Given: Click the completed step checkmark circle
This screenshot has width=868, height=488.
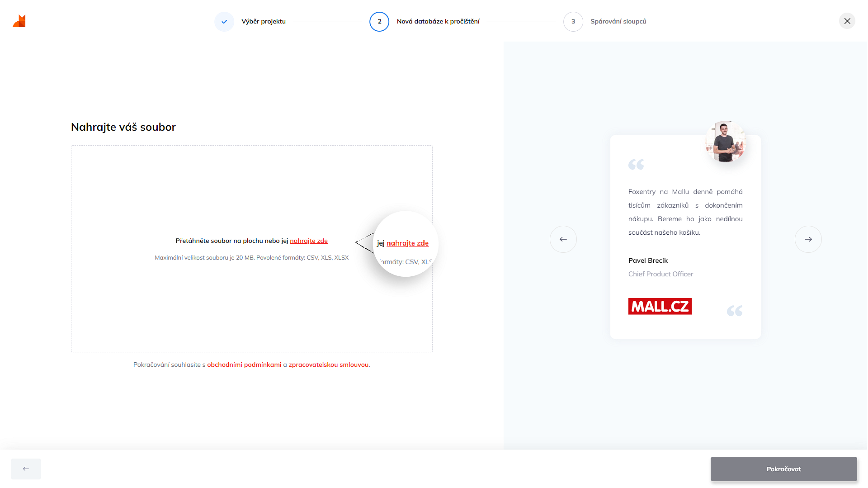Looking at the screenshot, I should point(224,22).
